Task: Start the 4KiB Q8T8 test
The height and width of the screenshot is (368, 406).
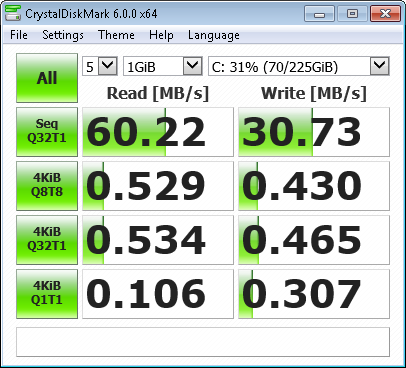Action: pos(47,186)
